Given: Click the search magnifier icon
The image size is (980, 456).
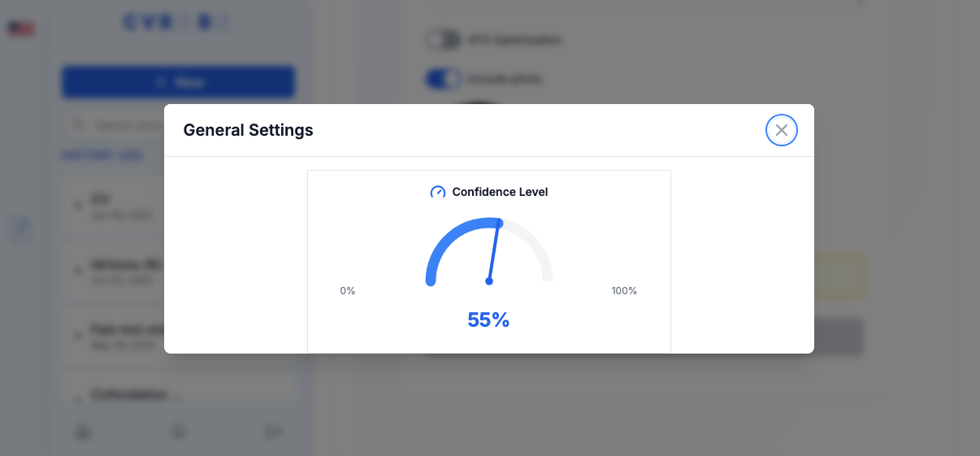Looking at the screenshot, I should coord(79,125).
